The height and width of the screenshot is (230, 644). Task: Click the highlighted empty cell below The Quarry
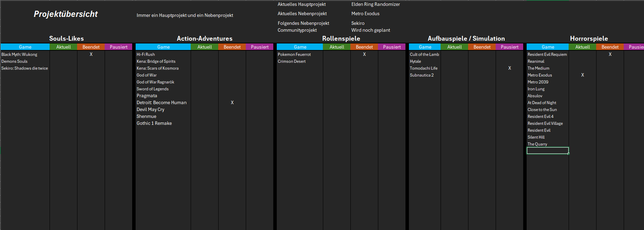(548, 151)
